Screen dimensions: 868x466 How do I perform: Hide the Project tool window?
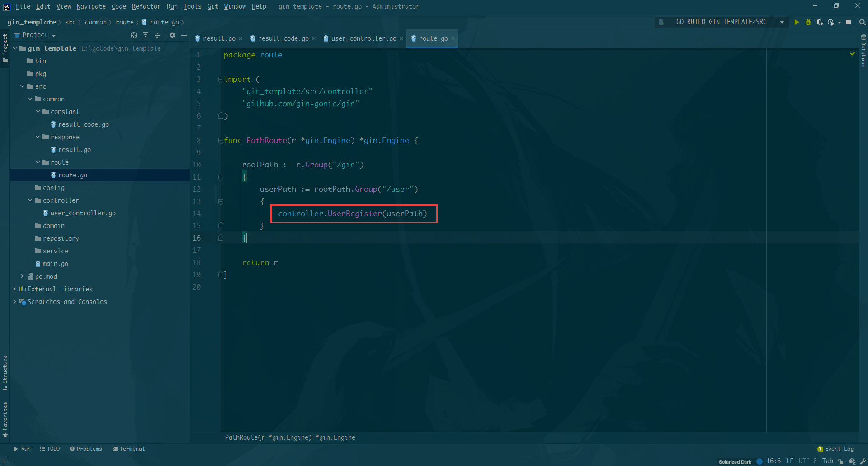click(184, 35)
